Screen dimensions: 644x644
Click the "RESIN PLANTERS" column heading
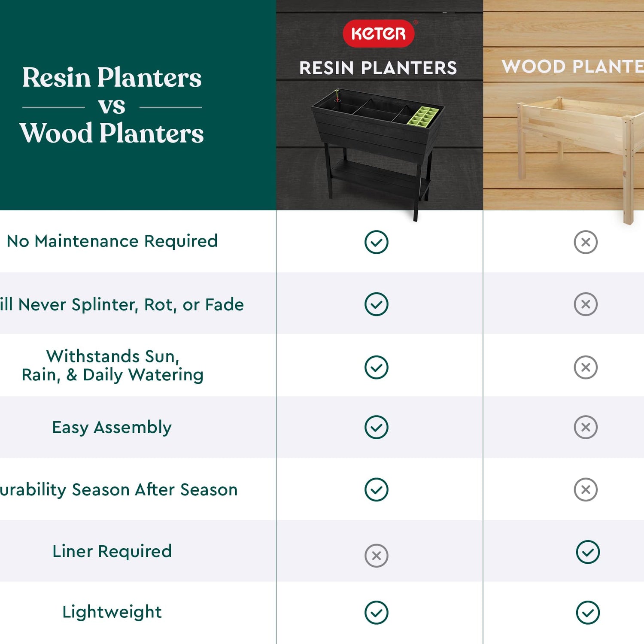pyautogui.click(x=378, y=68)
